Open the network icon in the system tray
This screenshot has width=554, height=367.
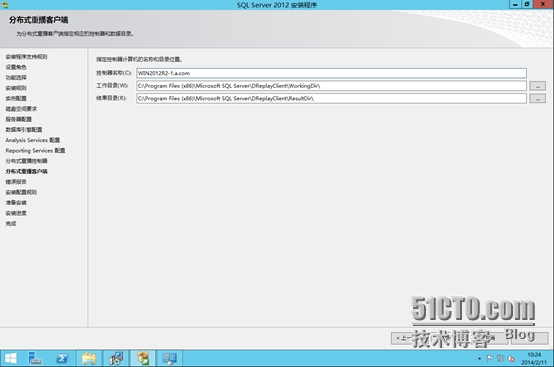click(500, 358)
